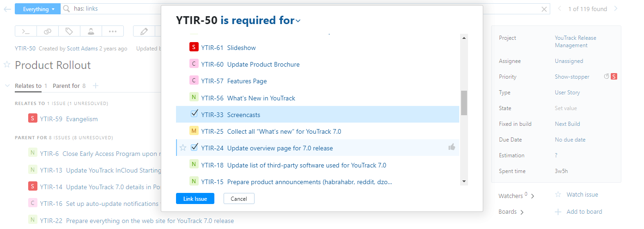Open the command dialog icon in toolbar
The height and width of the screenshot is (229, 644).
click(26, 31)
